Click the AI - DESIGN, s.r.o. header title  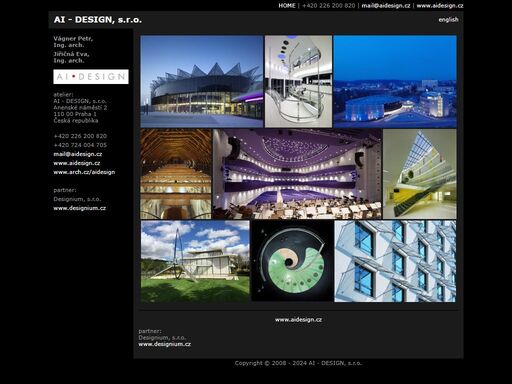[x=98, y=20]
